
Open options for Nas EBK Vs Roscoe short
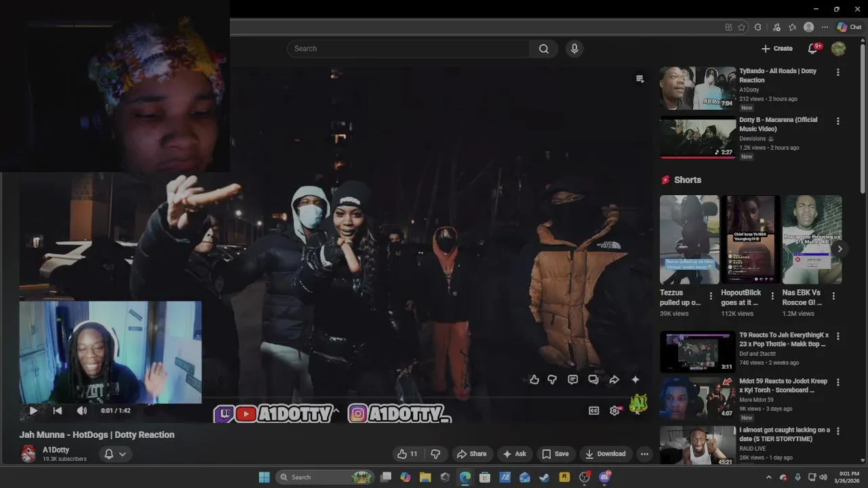833,296
